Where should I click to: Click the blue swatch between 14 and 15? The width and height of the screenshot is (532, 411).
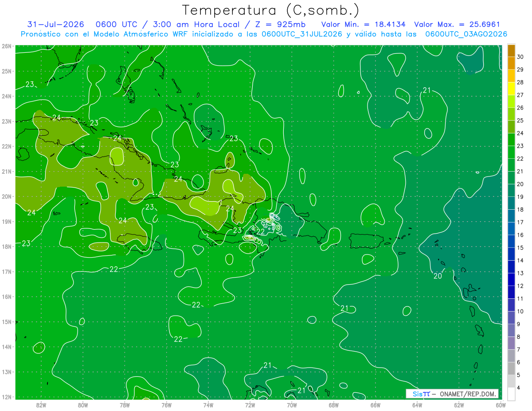pyautogui.click(x=511, y=254)
